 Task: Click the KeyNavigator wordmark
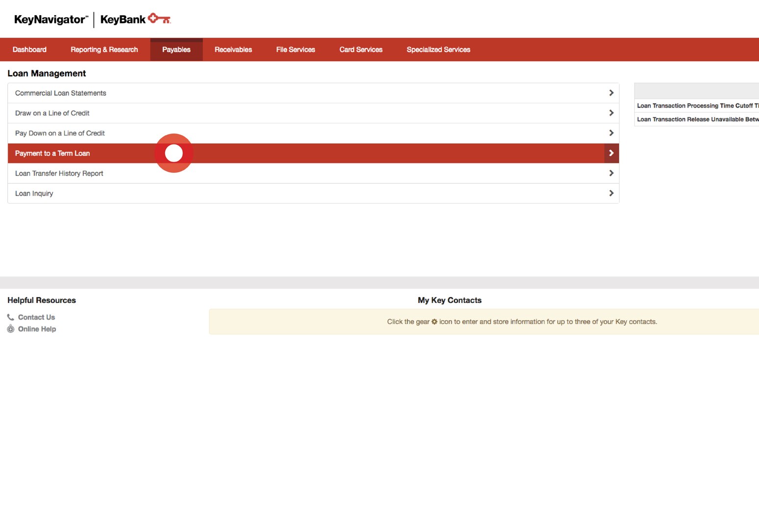47,19
